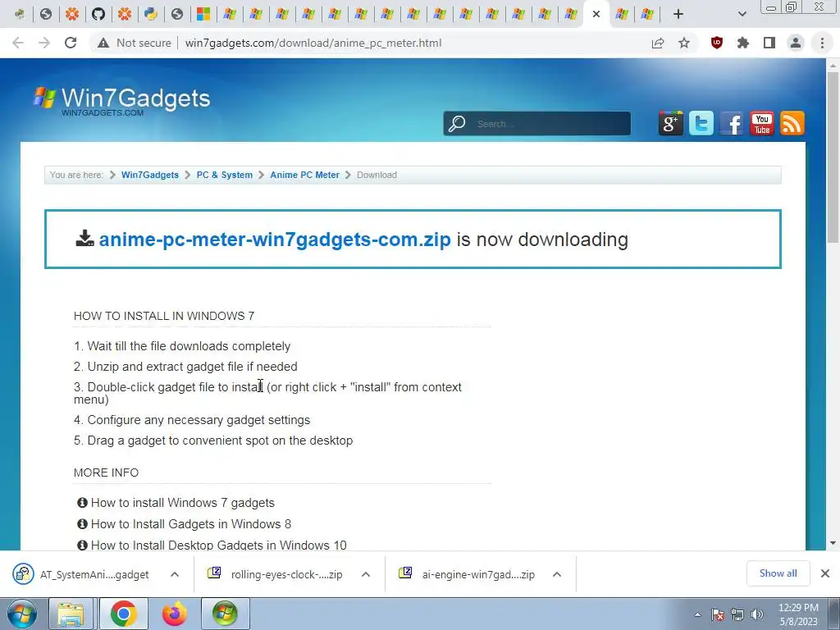
Task: Launch Firefox from the taskbar
Action: click(175, 614)
